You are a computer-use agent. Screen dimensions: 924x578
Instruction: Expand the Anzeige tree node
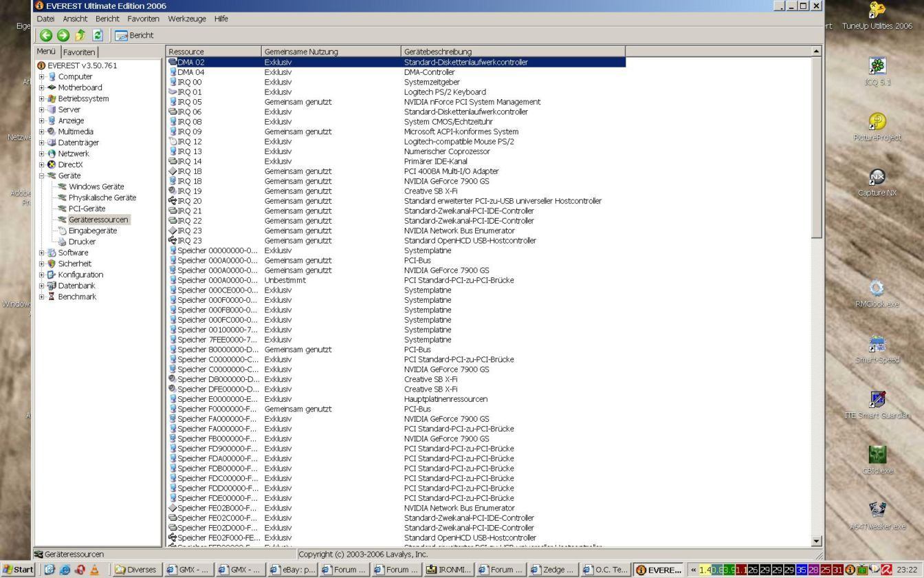[x=42, y=120]
